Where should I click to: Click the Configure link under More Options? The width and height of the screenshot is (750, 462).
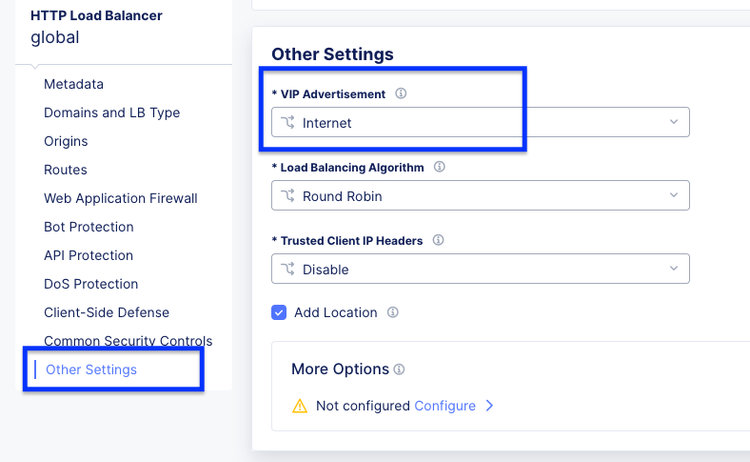pyautogui.click(x=445, y=406)
